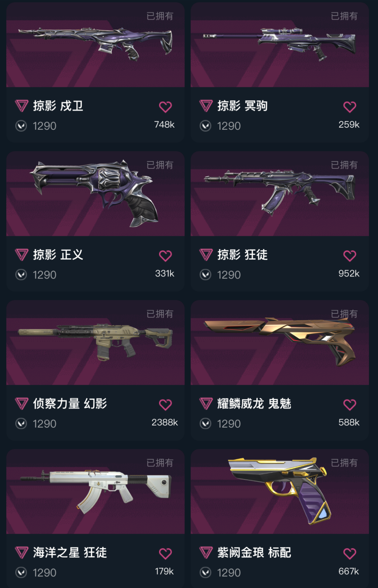Screen dimensions: 378x588
Task: Click tier triangle icon beside 耀鳞威龙 鬼魅
Action: 206,404
